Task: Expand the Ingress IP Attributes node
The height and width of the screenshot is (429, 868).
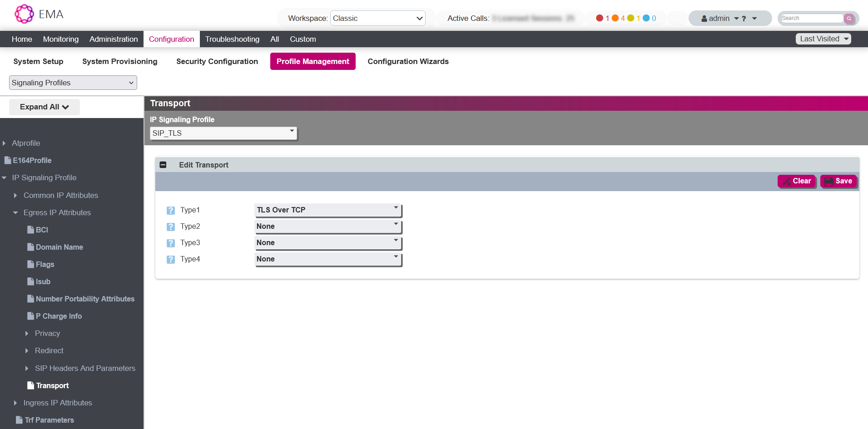Action: point(16,403)
